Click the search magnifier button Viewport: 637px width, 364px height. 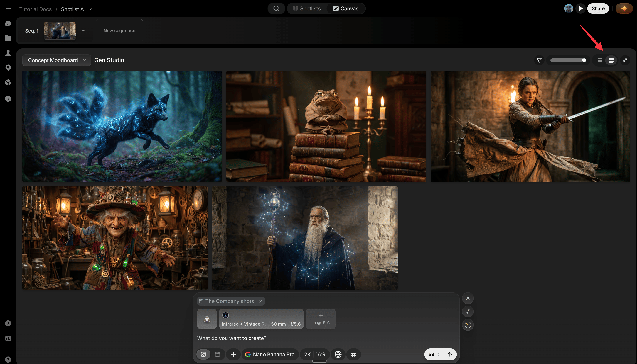click(276, 8)
